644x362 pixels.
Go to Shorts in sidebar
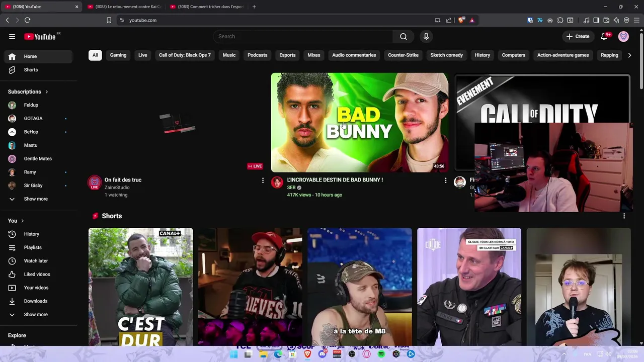pyautogui.click(x=38, y=70)
